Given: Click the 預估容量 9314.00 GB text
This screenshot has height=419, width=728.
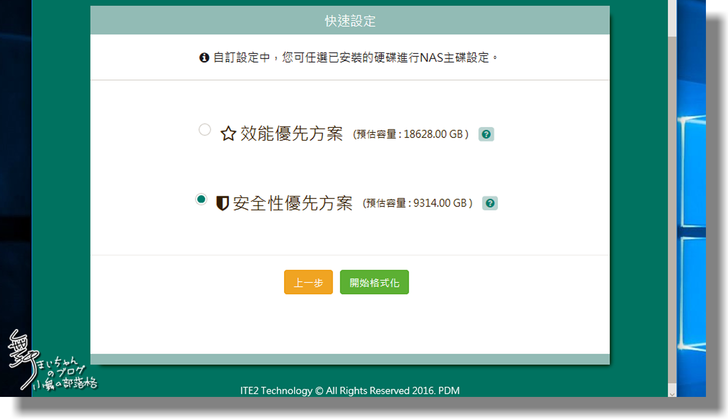Looking at the screenshot, I should (417, 203).
